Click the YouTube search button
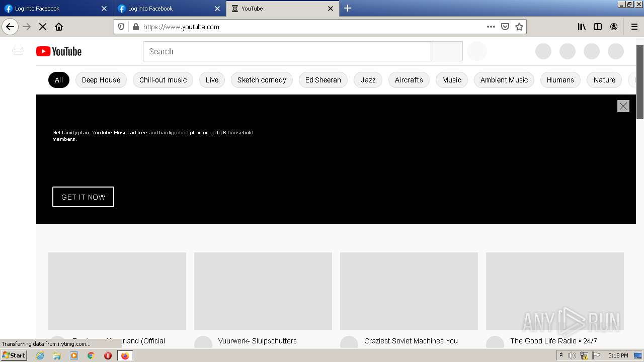 click(x=447, y=51)
